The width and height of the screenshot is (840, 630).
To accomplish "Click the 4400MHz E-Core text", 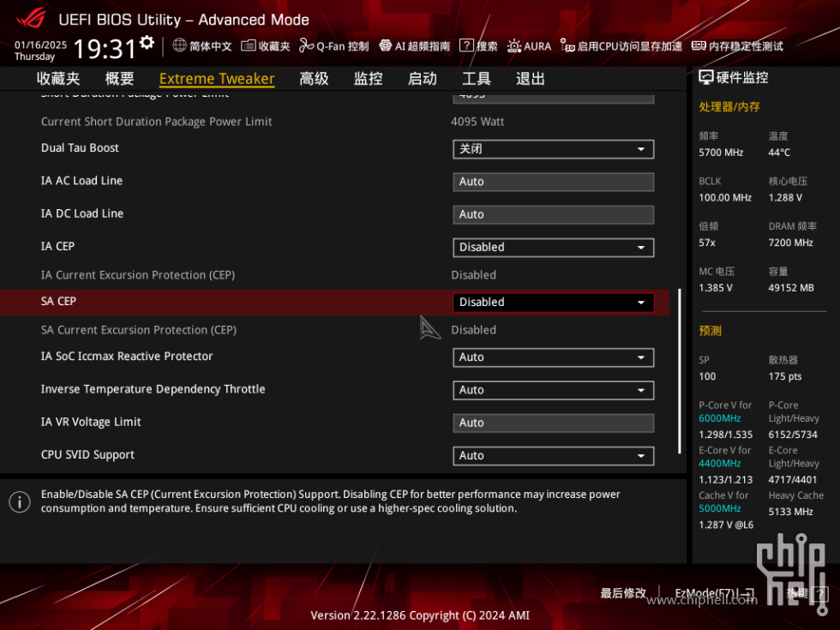I will click(x=719, y=464).
